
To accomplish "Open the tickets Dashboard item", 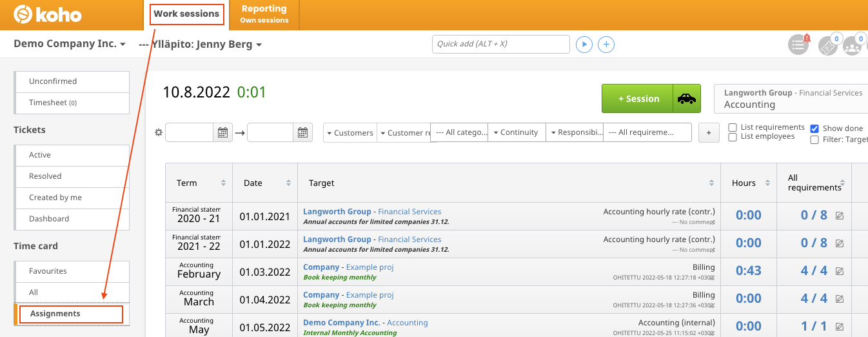I will click(x=72, y=219).
